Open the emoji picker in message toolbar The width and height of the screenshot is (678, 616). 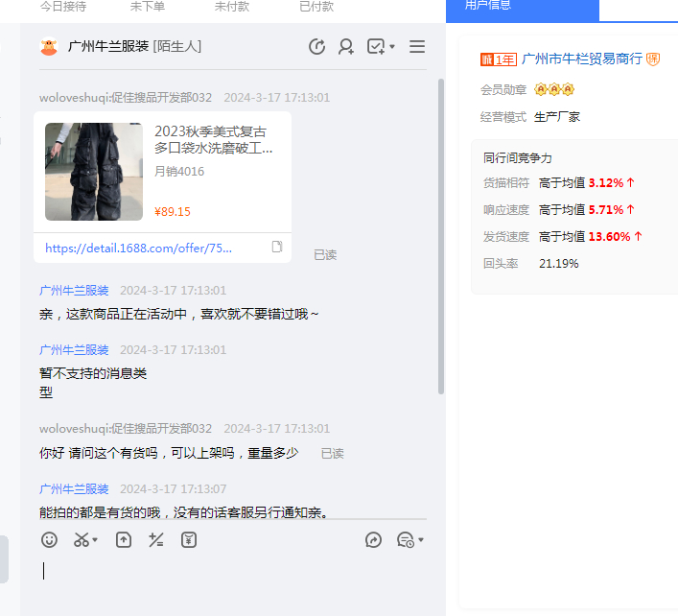(x=50, y=540)
